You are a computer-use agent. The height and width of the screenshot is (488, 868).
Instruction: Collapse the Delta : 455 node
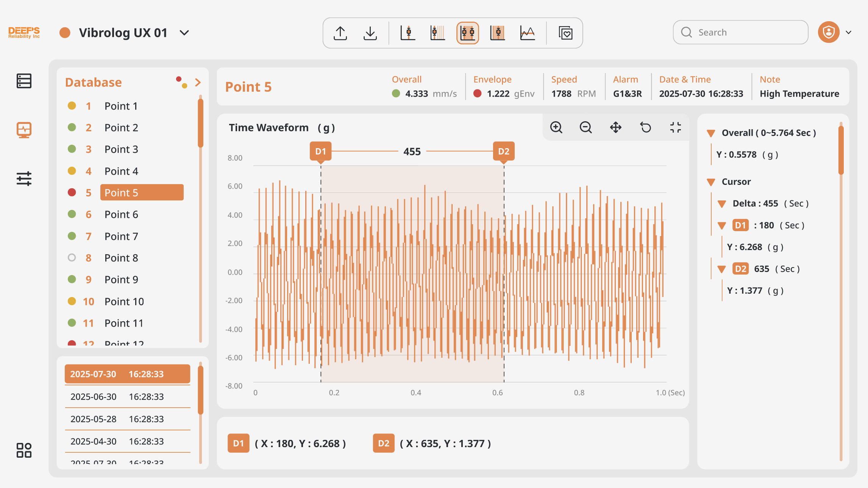pos(722,204)
